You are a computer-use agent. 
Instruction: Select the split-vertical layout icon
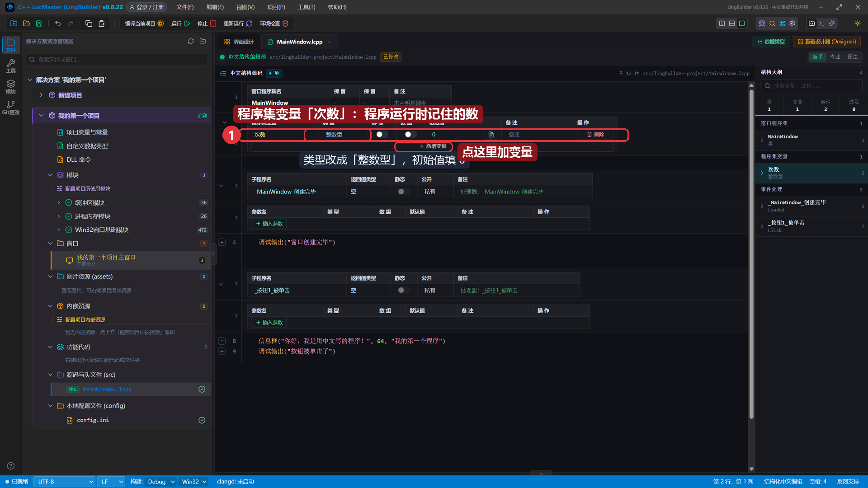pos(722,23)
